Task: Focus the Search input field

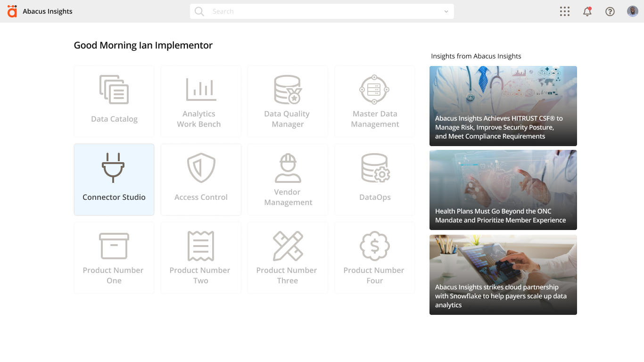Action: pos(322,11)
